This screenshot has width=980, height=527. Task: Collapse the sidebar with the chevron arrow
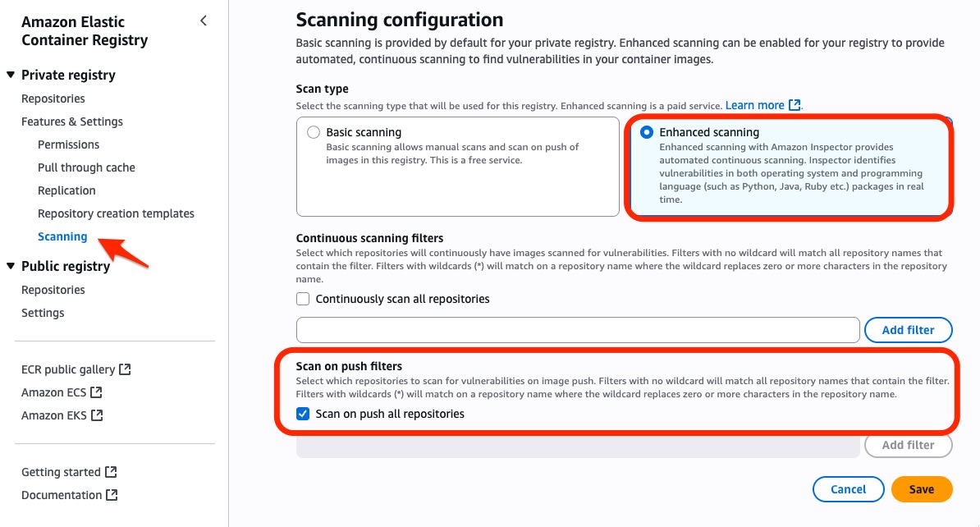pos(203,21)
